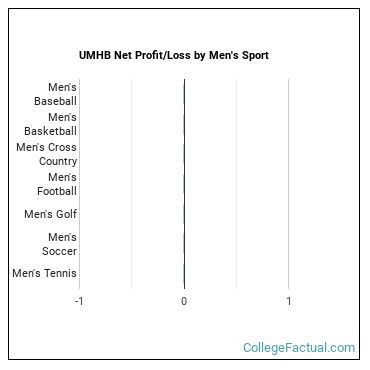Click the gridline above the 1 tick

coord(289,184)
